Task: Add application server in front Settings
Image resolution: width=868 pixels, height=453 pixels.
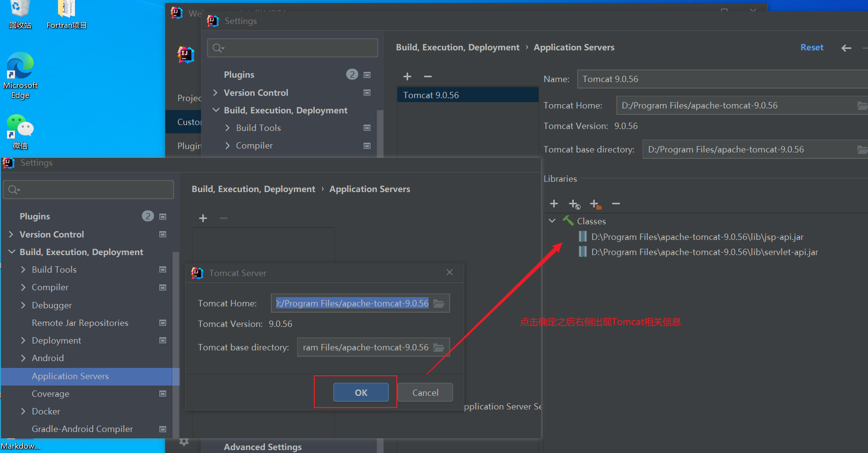Action: [x=203, y=218]
